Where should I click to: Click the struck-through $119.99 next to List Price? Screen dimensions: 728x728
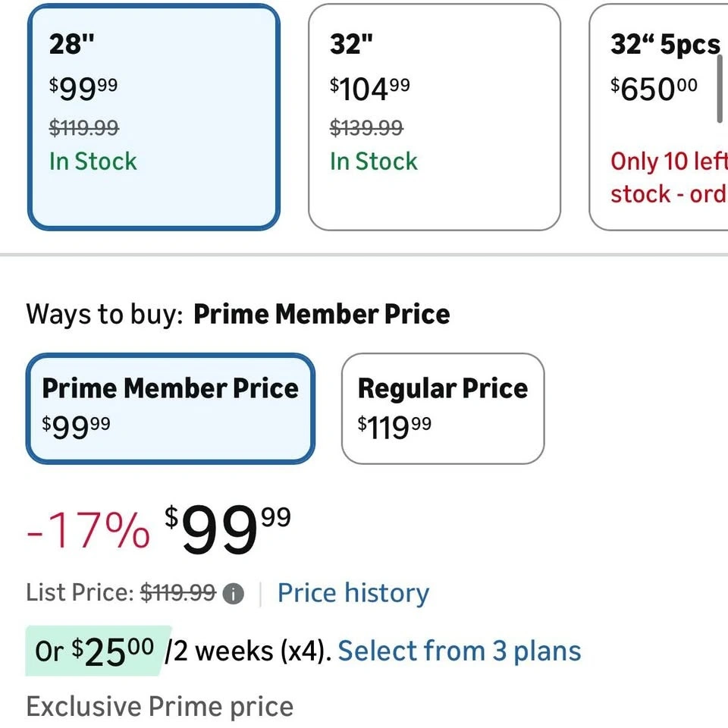click(179, 593)
